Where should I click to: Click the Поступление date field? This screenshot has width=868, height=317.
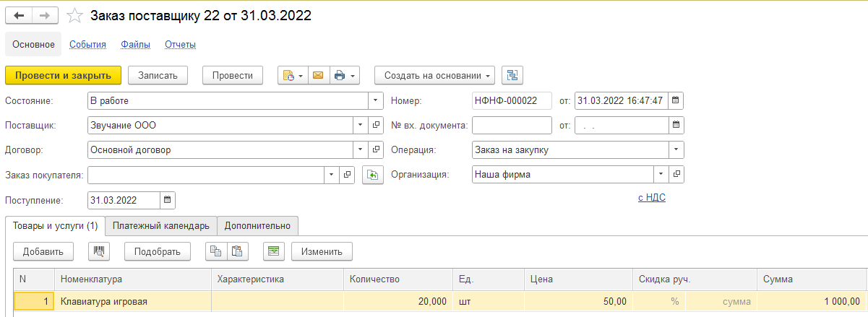(x=124, y=200)
